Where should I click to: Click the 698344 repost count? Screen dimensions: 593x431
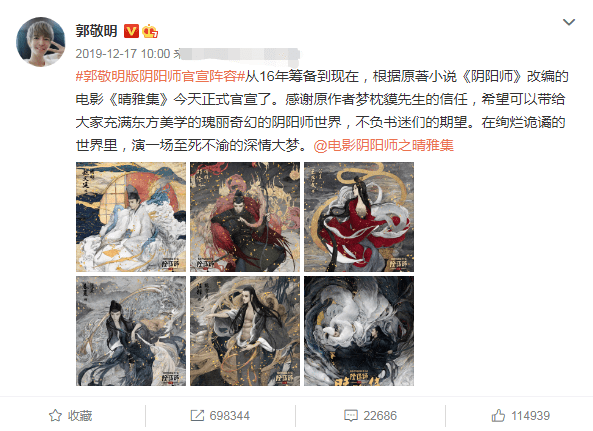[230, 416]
